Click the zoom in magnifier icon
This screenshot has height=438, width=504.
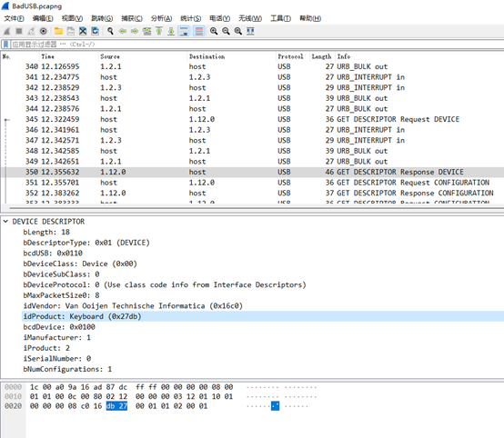pos(214,31)
